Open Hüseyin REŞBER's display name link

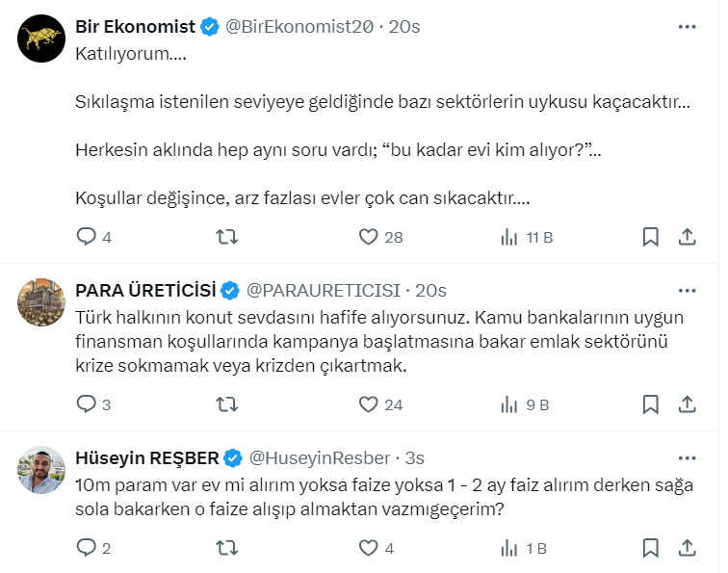146,457
